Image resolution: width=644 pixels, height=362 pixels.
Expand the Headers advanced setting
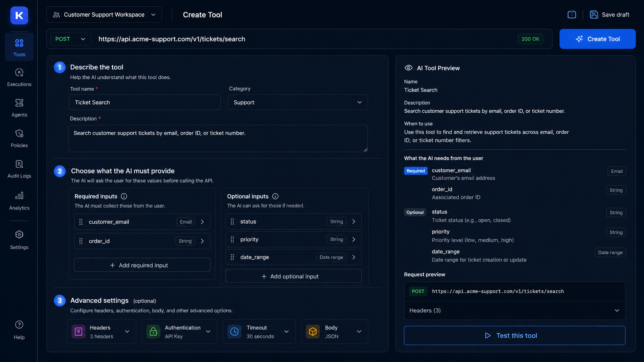point(127,332)
